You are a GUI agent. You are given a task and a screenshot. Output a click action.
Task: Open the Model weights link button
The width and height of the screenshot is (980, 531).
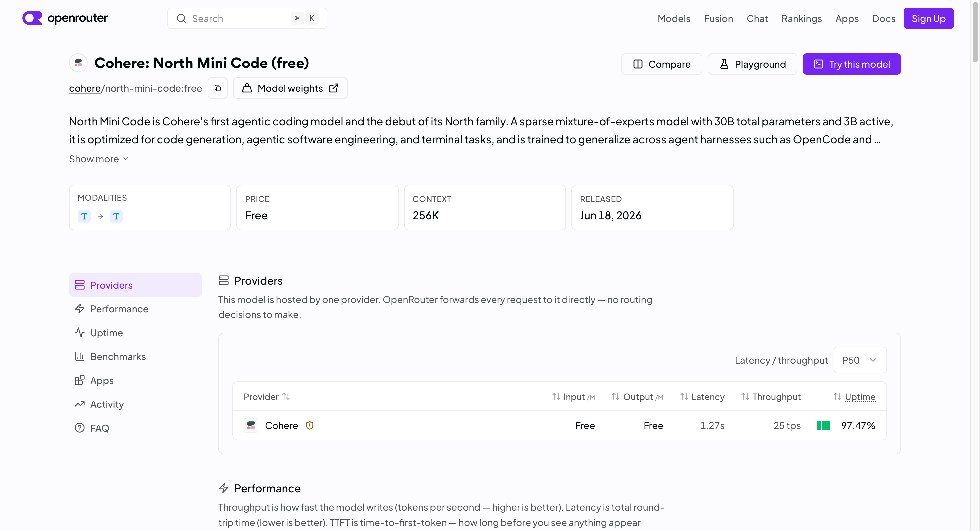pos(290,88)
